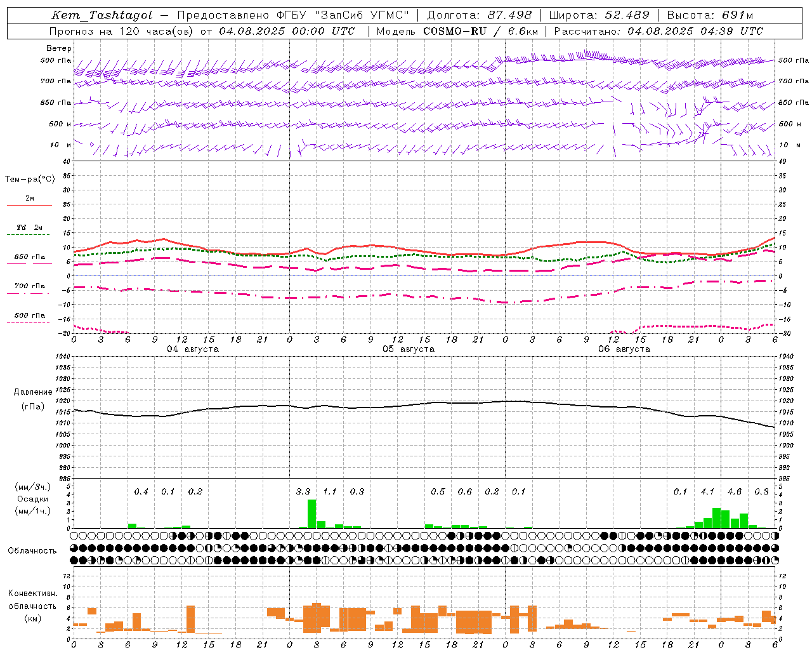Click the (мм/3ч.) precipitation unit label

coord(33,487)
